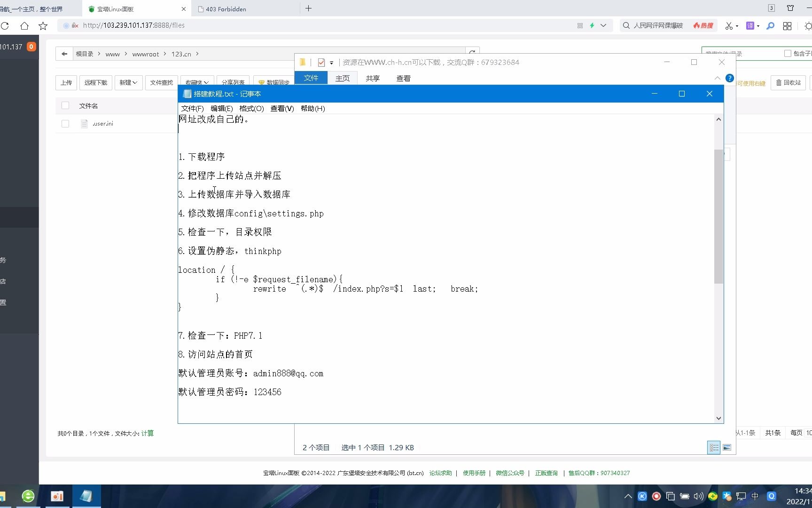This screenshot has height=508, width=812.
Task: Click the 远程下载 button
Action: (96, 83)
